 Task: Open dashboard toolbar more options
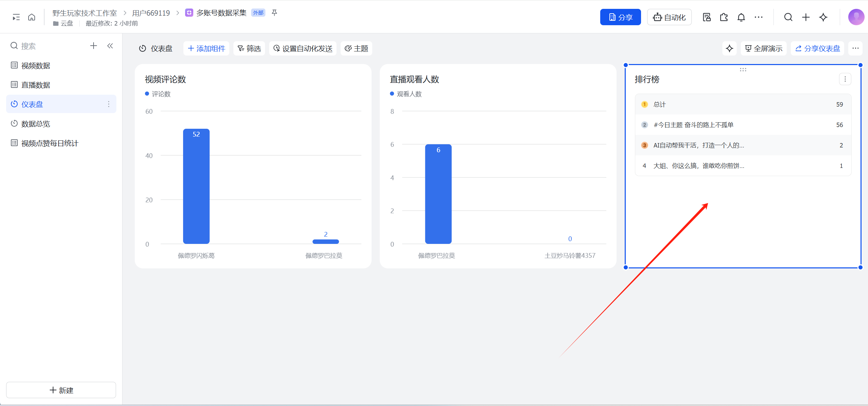point(855,48)
